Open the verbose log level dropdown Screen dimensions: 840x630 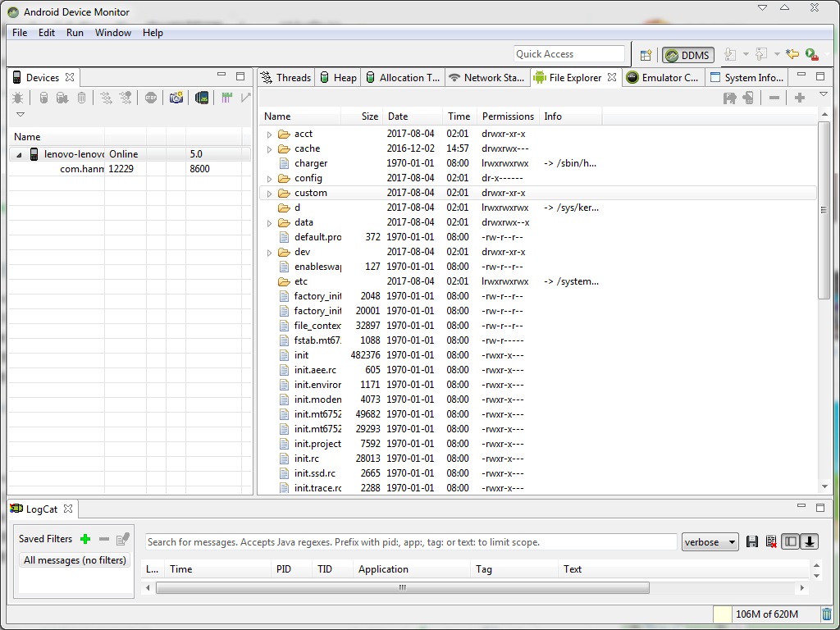point(710,542)
